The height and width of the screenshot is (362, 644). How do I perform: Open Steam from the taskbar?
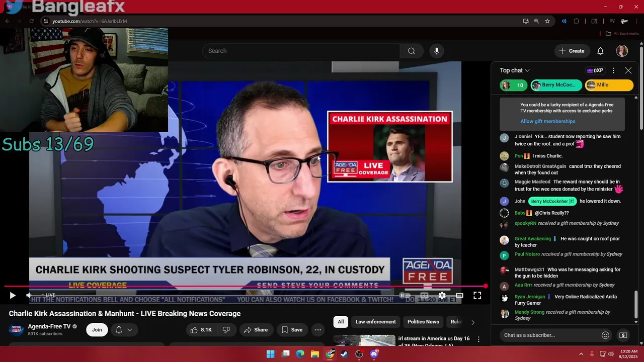[x=344, y=354]
